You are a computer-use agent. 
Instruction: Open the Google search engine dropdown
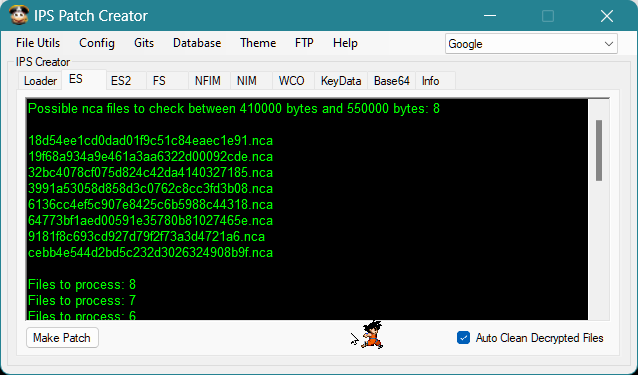(531, 44)
